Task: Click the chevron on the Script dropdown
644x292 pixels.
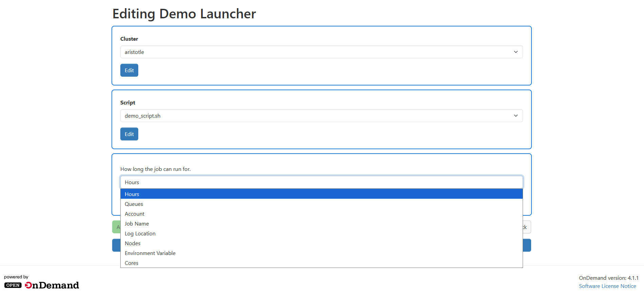Action: coord(516,116)
